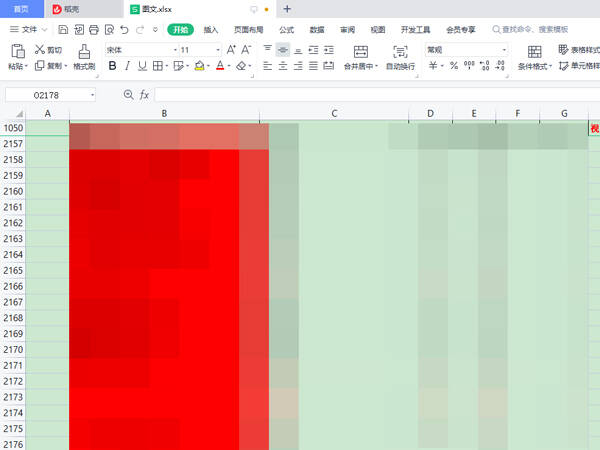Open the 插入 ribbon tab

(x=210, y=30)
